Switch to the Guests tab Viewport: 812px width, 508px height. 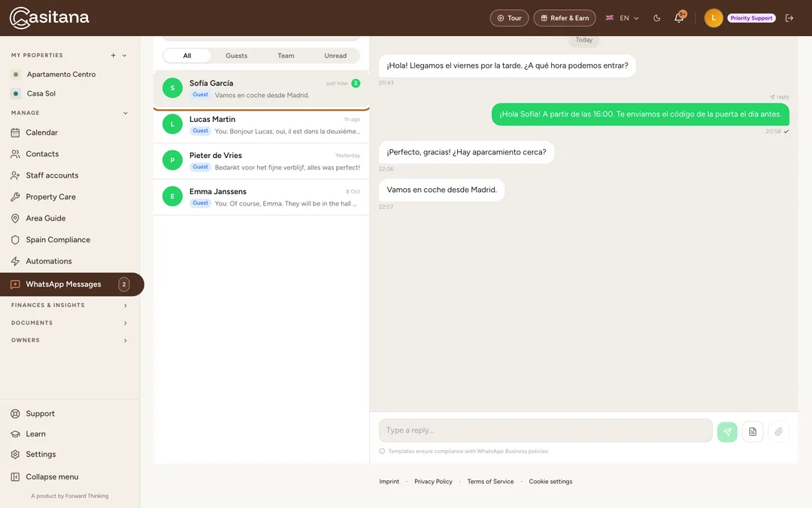pos(236,56)
